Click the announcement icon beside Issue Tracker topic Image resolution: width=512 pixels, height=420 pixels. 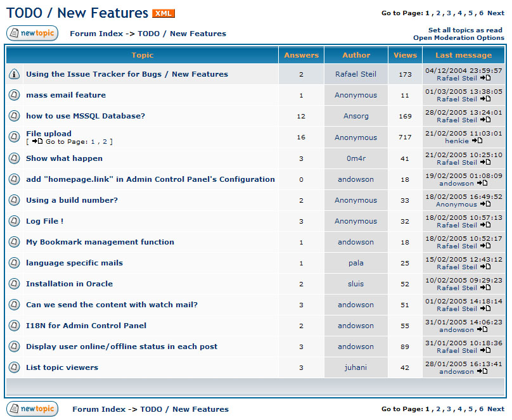[x=14, y=74]
